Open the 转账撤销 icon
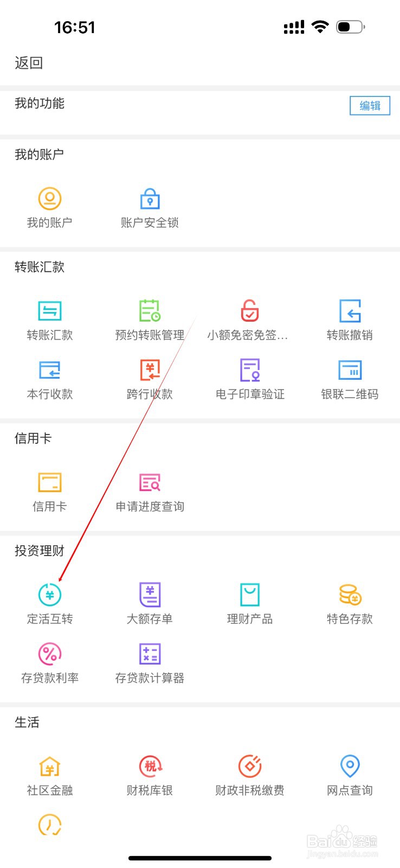400x868 pixels. coord(350,311)
